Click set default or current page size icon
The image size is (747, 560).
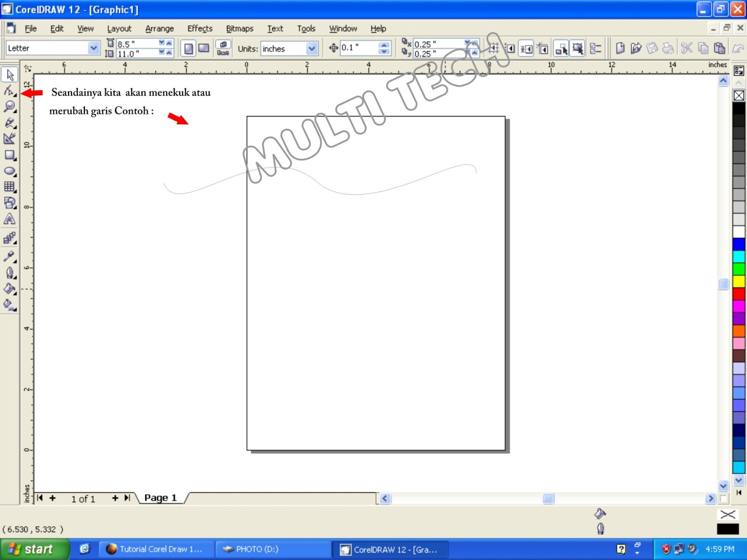click(x=223, y=48)
